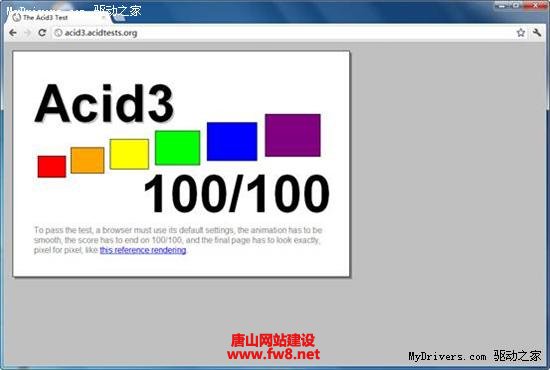
Task: Close the Acid3 Test tab
Action: pyautogui.click(x=103, y=17)
